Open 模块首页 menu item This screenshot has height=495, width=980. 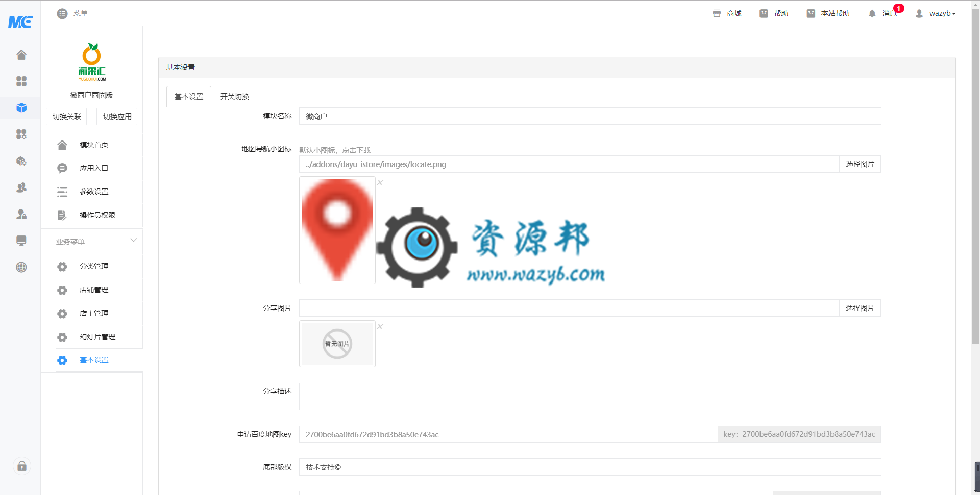point(92,145)
